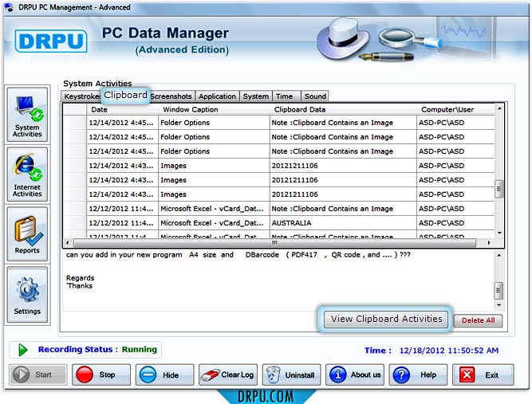Open System Activities in sidebar
This screenshot has width=532, height=404.
[x=27, y=114]
